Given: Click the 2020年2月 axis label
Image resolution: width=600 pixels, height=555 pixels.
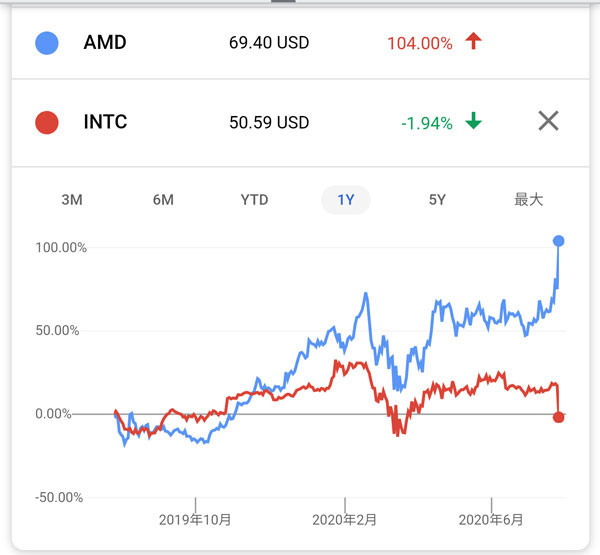Looking at the screenshot, I should [x=345, y=520].
